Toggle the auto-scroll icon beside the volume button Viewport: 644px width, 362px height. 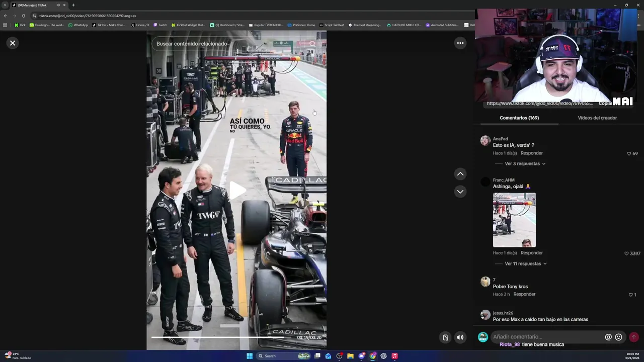445,337
